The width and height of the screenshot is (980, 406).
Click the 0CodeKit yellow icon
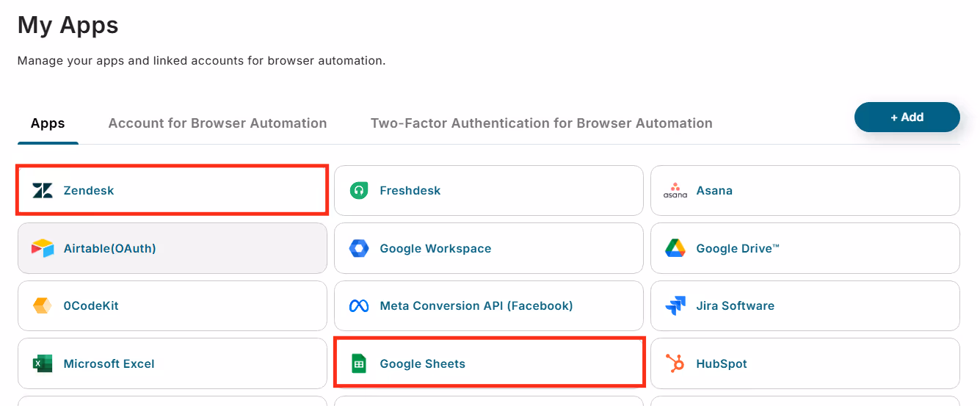(43, 305)
